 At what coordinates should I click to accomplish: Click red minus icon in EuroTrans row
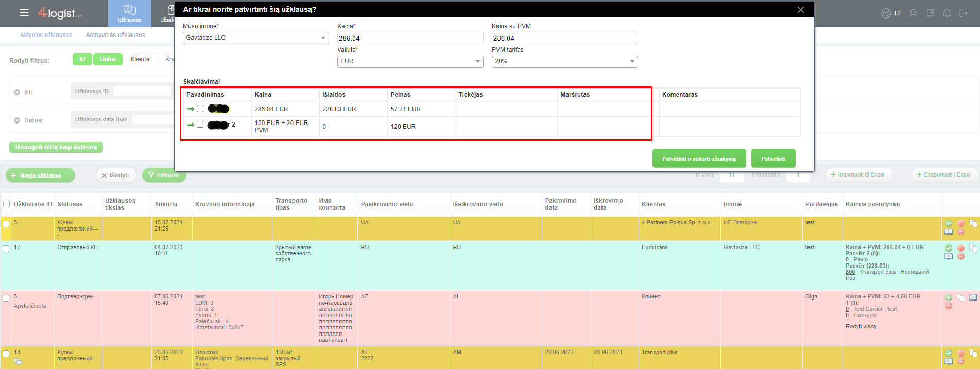(x=961, y=256)
